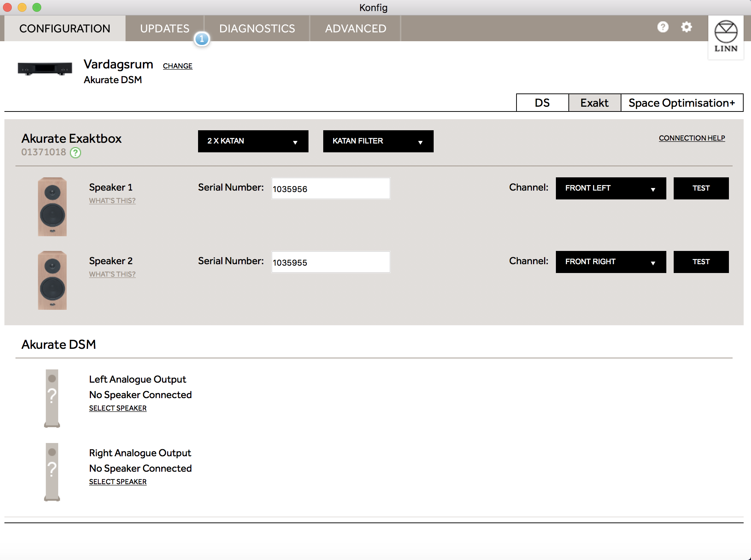
Task: Click Select Speaker for Right Analogue Output
Action: coord(118,482)
